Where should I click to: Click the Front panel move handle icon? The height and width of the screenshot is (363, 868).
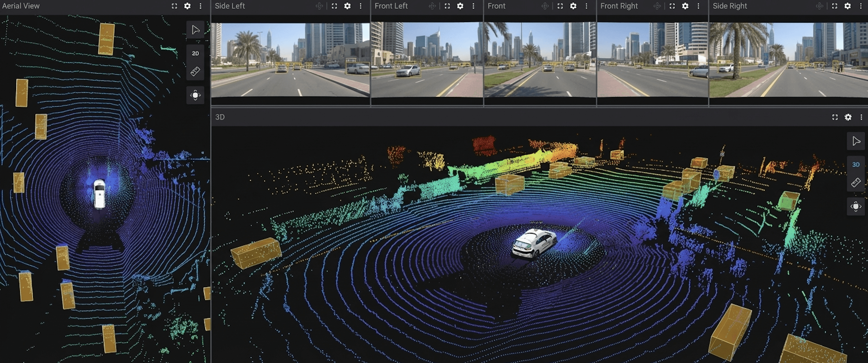coord(545,6)
